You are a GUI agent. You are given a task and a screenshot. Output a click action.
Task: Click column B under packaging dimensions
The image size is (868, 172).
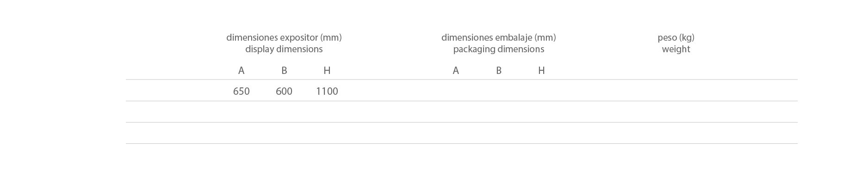(499, 70)
